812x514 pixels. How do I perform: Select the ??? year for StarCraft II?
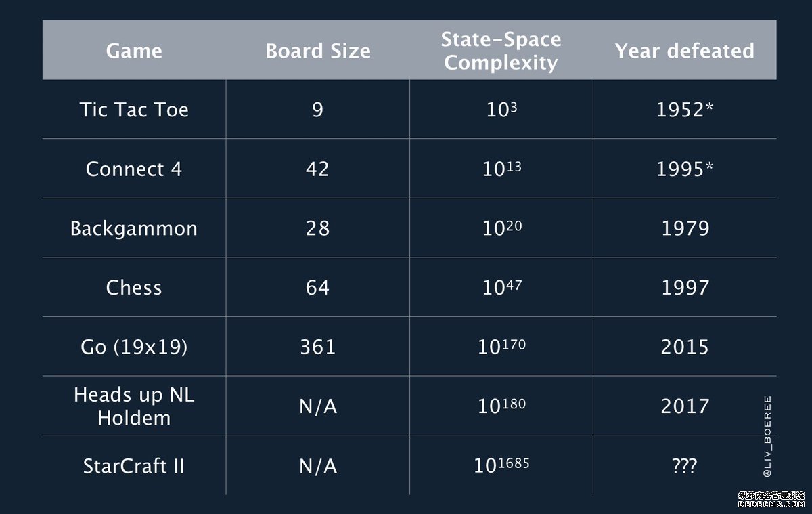coord(685,466)
